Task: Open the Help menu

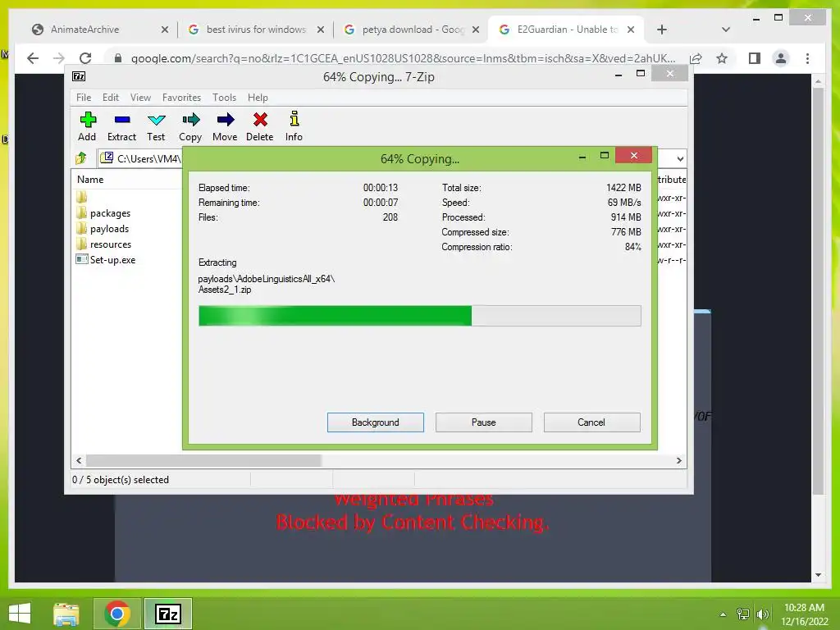Action: [258, 98]
